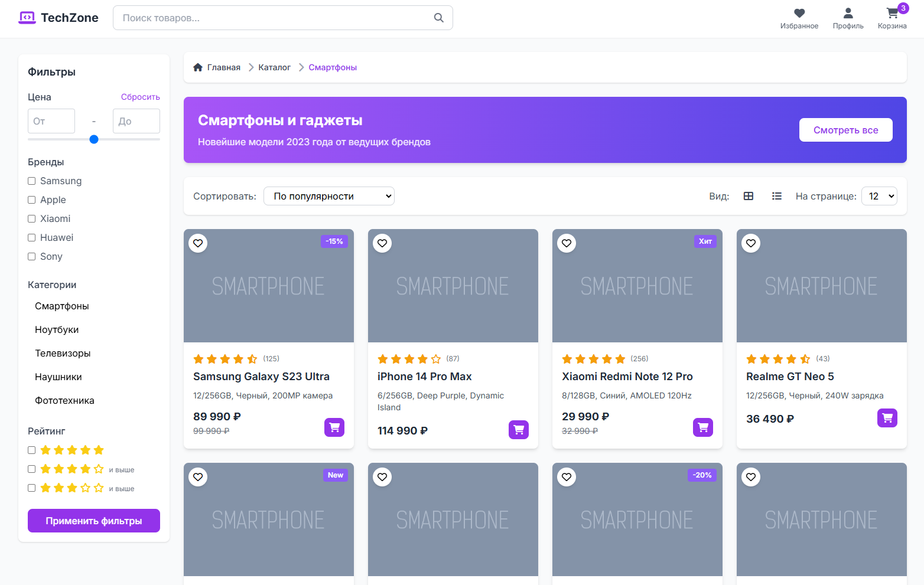Click star rating of Samsung Galaxy S23 Ultra
924x585 pixels.
tap(225, 359)
